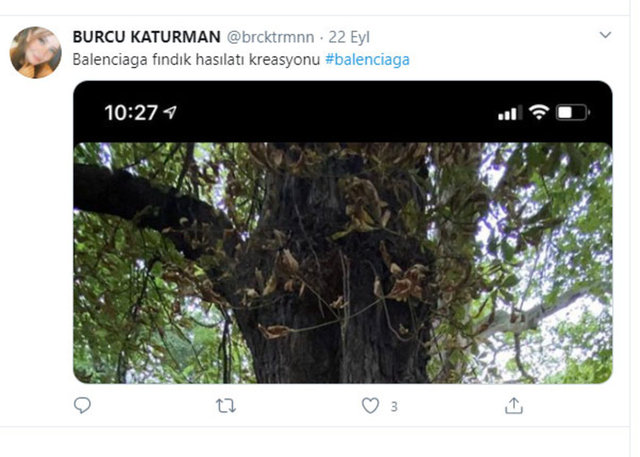Open the tree trunk photo in the tweet
This screenshot has width=640, height=457.
(x=342, y=280)
